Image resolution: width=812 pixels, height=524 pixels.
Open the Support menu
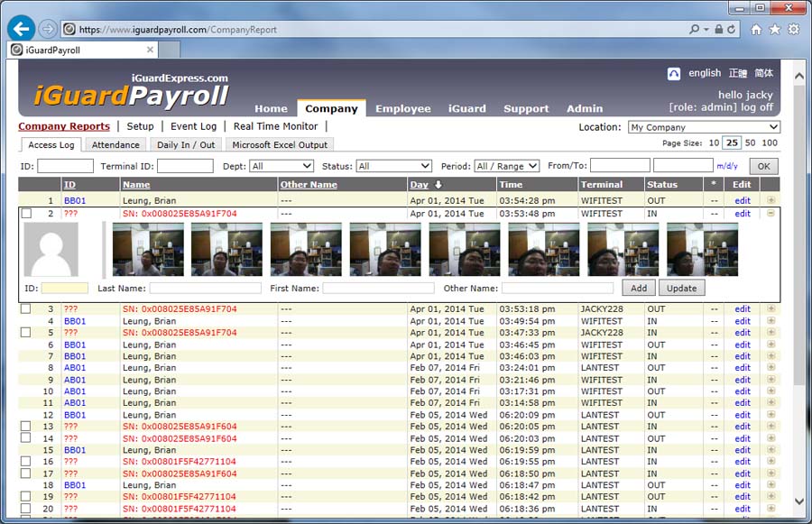[526, 109]
